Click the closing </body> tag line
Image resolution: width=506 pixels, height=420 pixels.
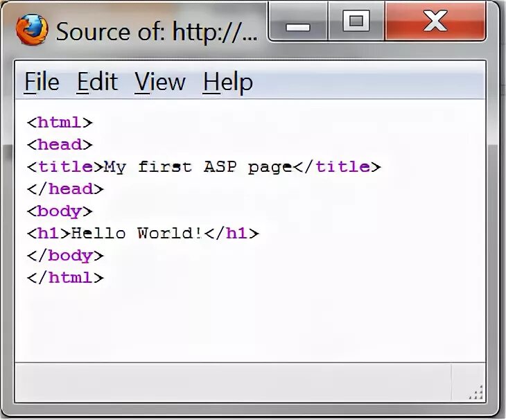click(66, 256)
